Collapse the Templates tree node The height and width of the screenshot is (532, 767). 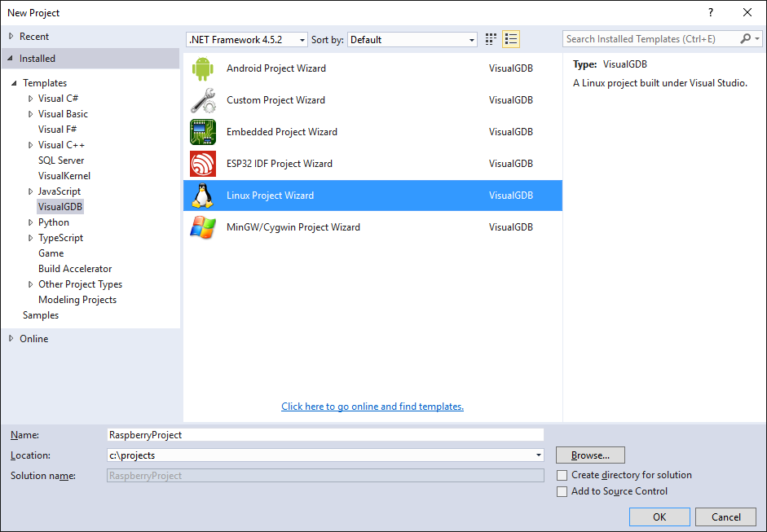14,83
